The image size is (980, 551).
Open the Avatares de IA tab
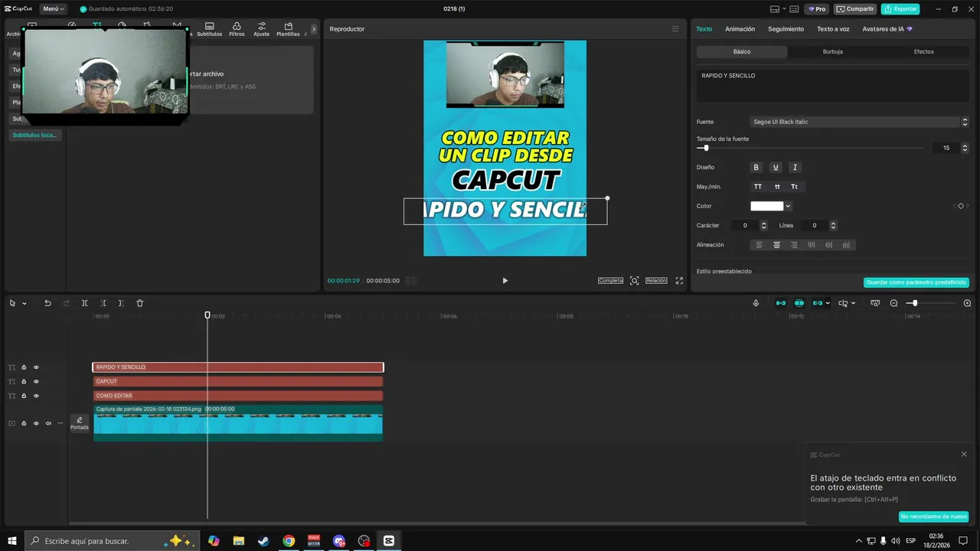click(x=887, y=29)
